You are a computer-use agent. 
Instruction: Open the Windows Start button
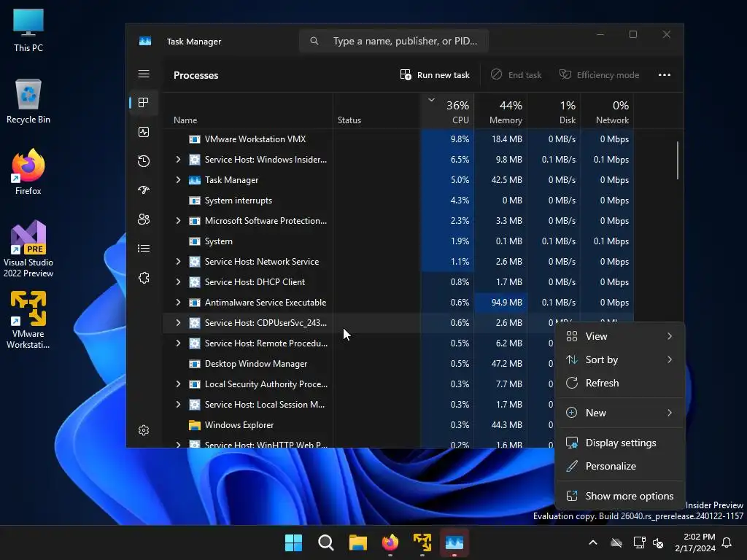coord(293,542)
